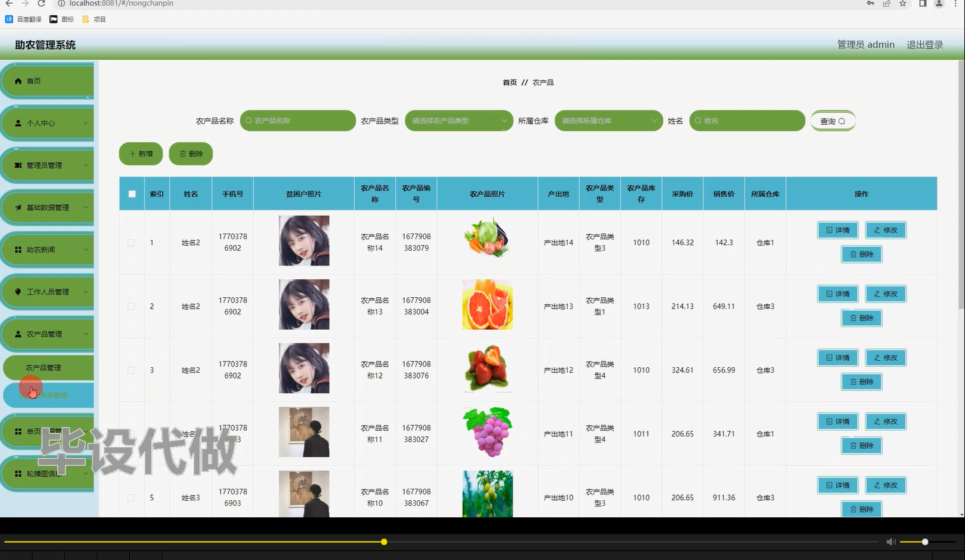Click the 查询 search button
The width and height of the screenshot is (965, 560).
point(833,121)
